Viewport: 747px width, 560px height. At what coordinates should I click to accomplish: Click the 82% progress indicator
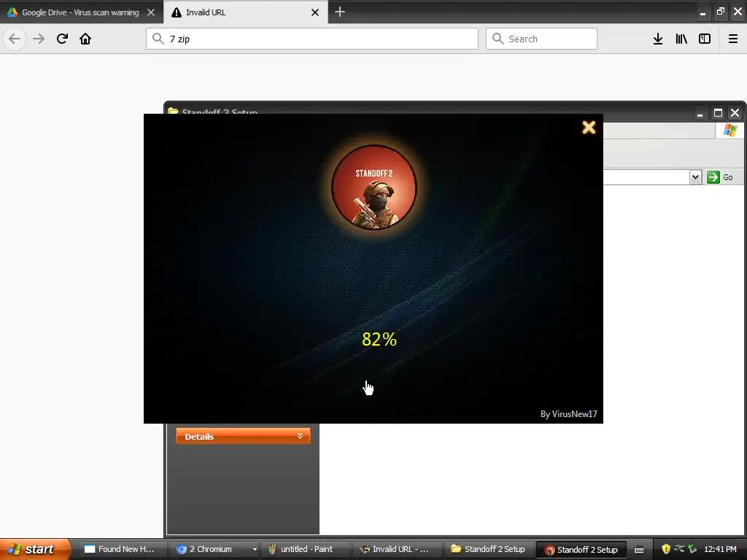(379, 339)
